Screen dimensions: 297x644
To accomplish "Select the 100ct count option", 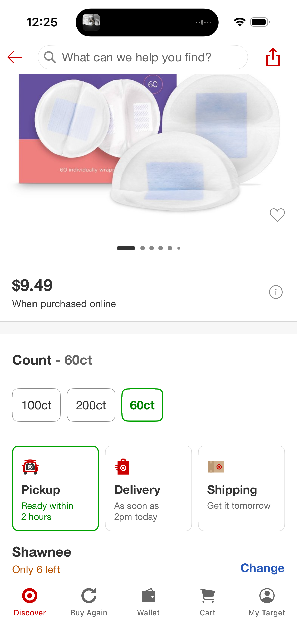I will 37,405.
